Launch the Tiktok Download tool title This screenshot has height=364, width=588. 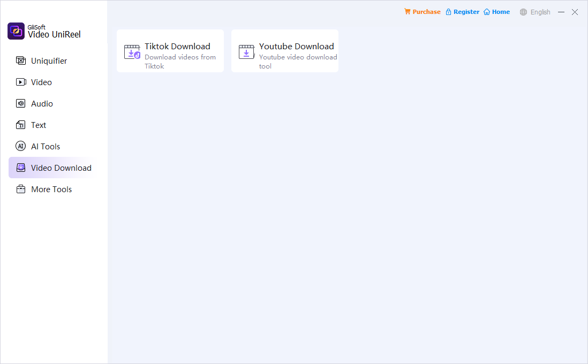[177, 46]
